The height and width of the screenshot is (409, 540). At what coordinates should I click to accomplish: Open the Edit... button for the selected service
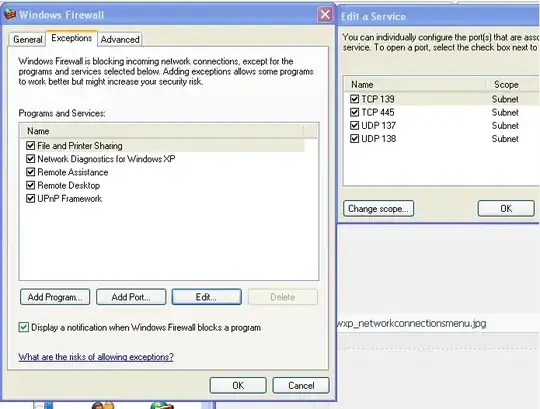[x=207, y=297]
